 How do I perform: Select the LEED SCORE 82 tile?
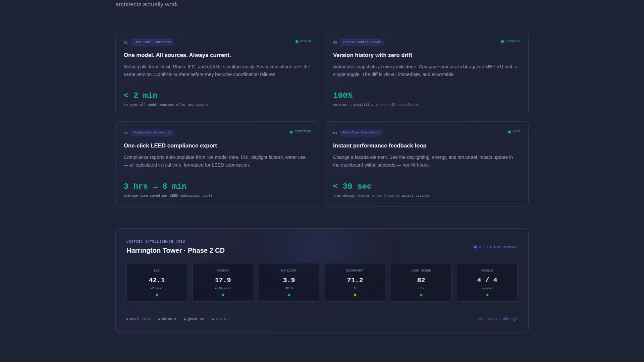421,282
